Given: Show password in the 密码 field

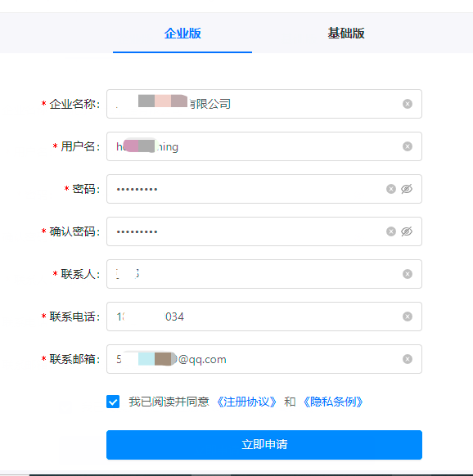Looking at the screenshot, I should pyautogui.click(x=407, y=189).
